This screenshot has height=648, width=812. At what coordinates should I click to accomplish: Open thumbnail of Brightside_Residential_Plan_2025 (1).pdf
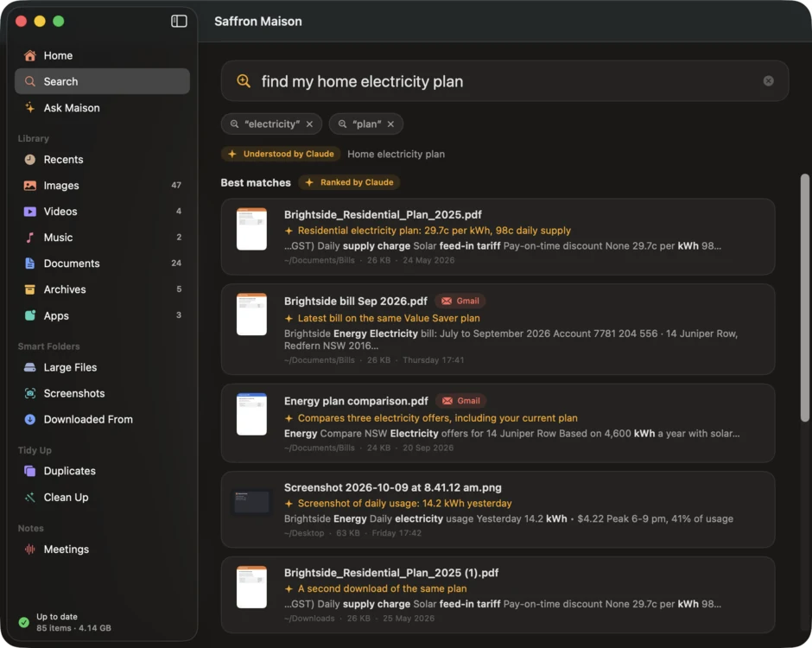coord(251,587)
